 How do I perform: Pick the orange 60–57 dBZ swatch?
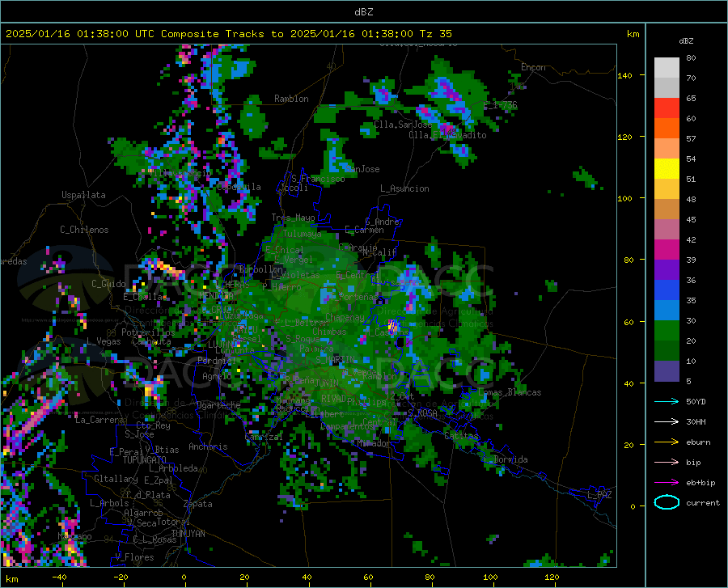pos(667,129)
